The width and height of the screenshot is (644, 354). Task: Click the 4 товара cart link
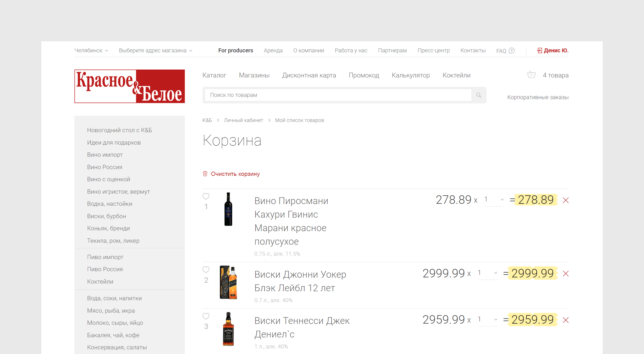click(x=556, y=75)
